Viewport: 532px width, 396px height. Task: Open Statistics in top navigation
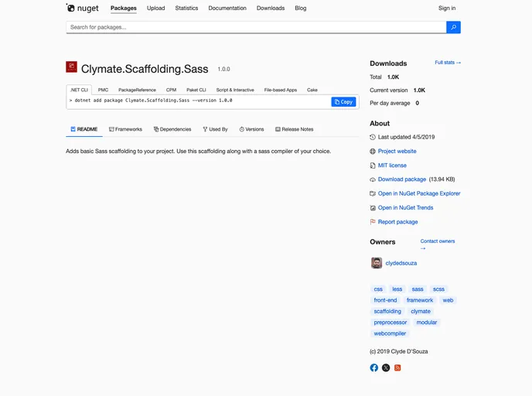click(186, 9)
